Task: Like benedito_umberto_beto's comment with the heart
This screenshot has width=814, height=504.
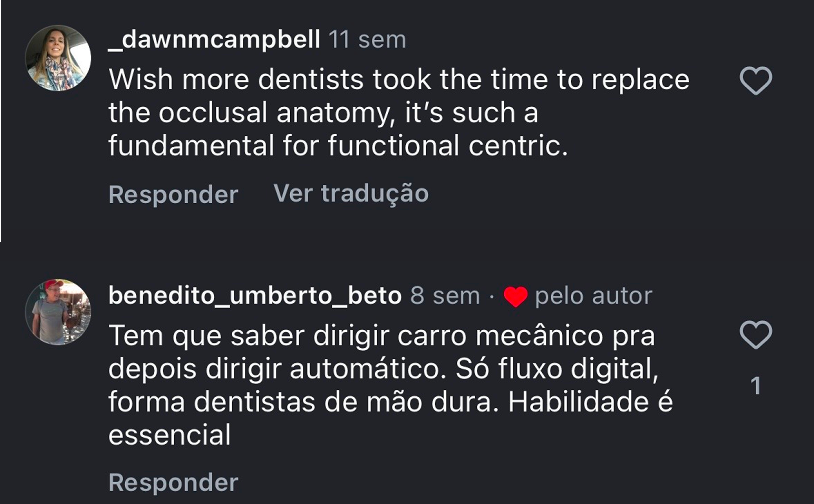Action: (756, 335)
